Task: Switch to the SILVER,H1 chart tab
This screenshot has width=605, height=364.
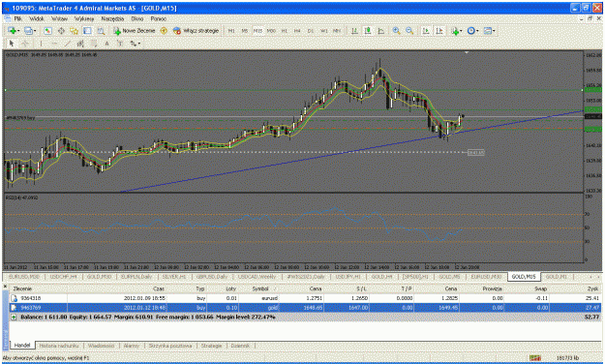Action: 174,277
